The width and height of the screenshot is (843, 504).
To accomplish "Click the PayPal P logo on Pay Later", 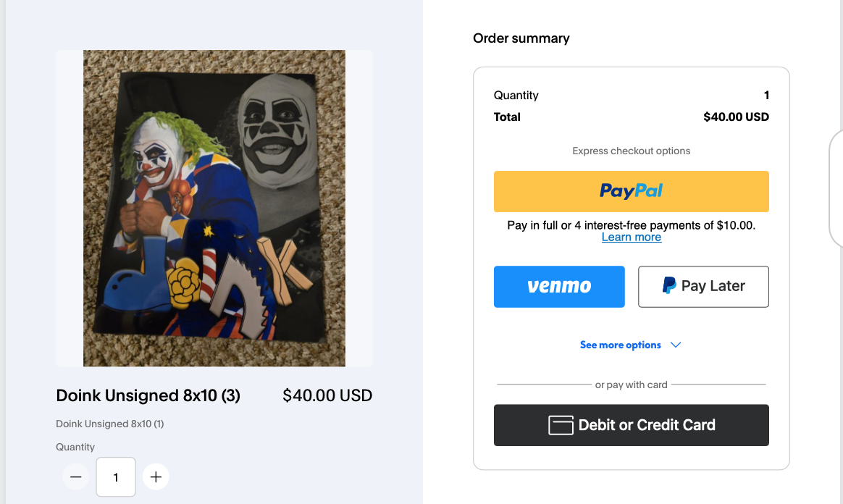I will click(x=668, y=285).
